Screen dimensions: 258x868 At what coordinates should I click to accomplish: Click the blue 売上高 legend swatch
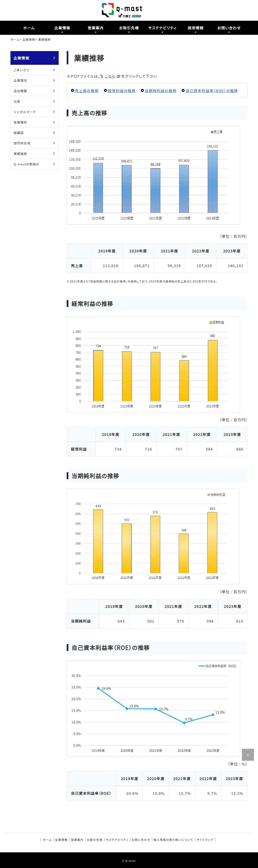212,132
